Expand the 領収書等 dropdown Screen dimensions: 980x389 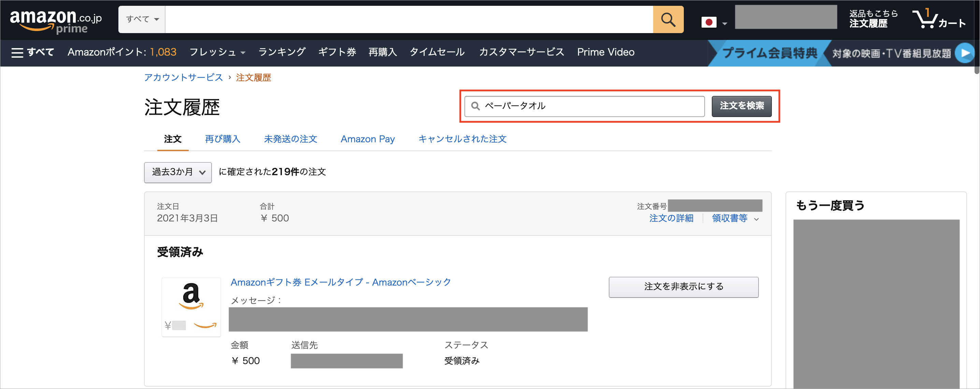point(735,218)
